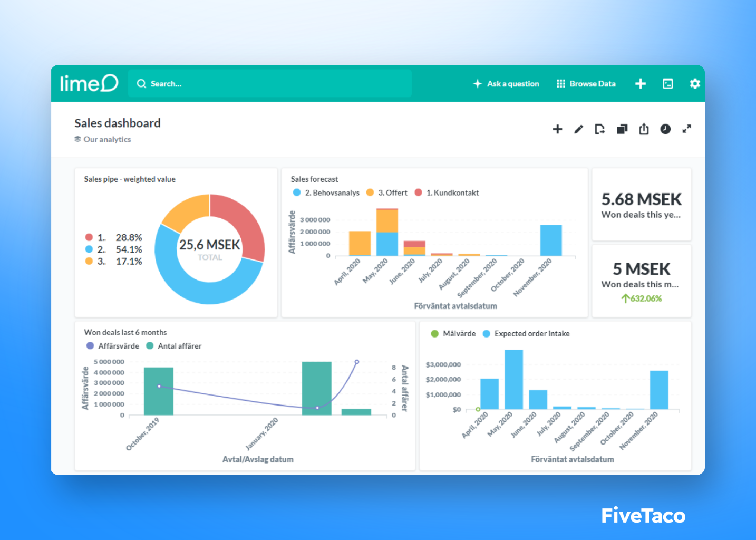This screenshot has height=540, width=756.
Task: Enter fullscreen with the arrows icon
Action: coord(686,129)
